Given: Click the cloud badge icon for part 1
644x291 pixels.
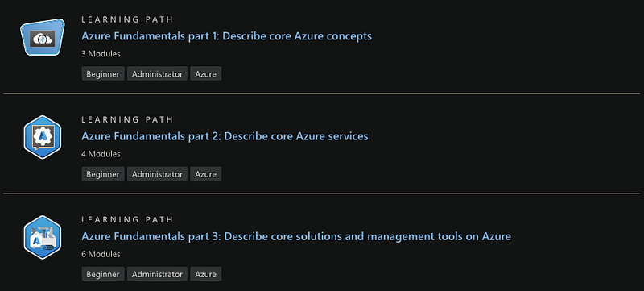Looking at the screenshot, I should pos(43,37).
